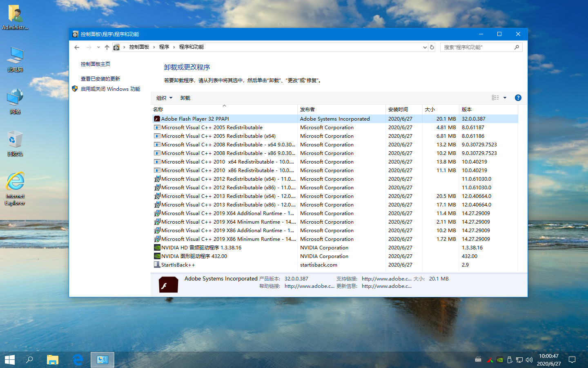Sort by the 大小 column header

tap(441, 109)
